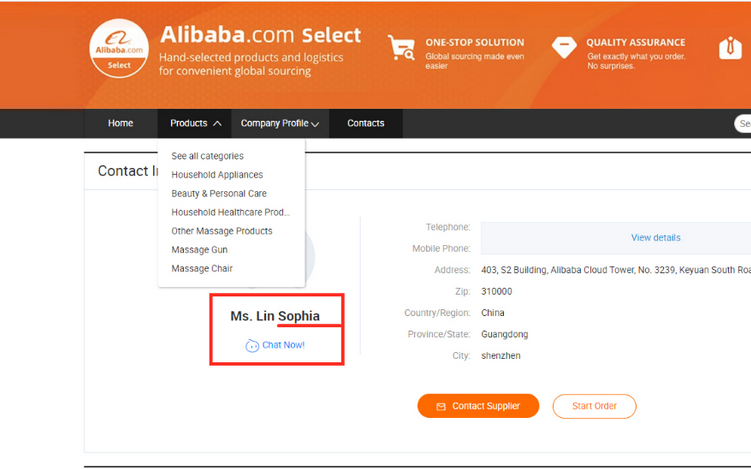
Task: Choose Other Massage Products
Action: pyautogui.click(x=222, y=231)
